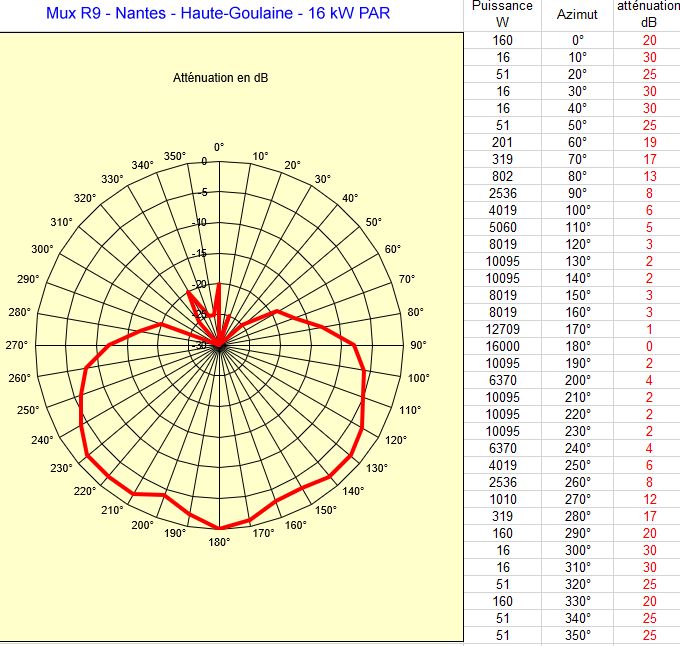Select azimuth cell 350° in the table
The height and width of the screenshot is (646, 680).
[x=578, y=636]
